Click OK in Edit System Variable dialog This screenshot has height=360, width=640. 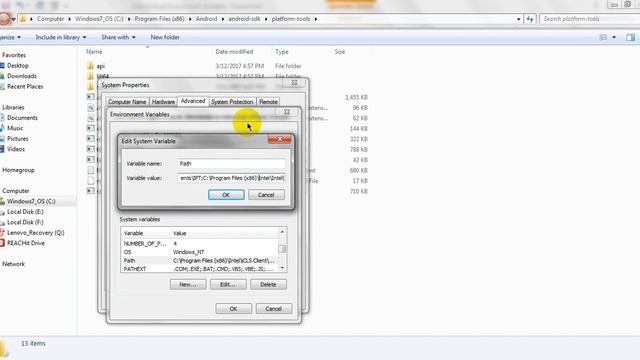coord(226,195)
